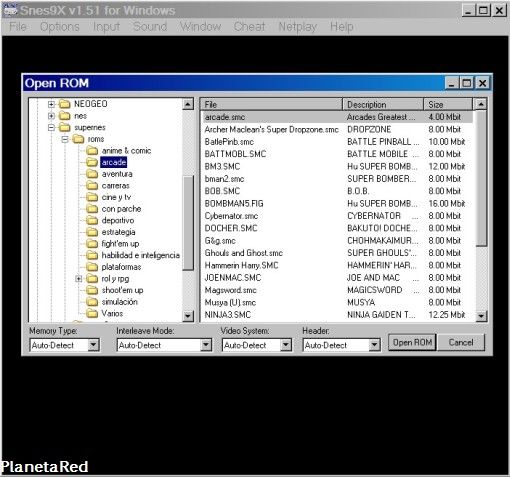Click the con parche folder icon
The width and height of the screenshot is (510, 477).
tap(92, 209)
